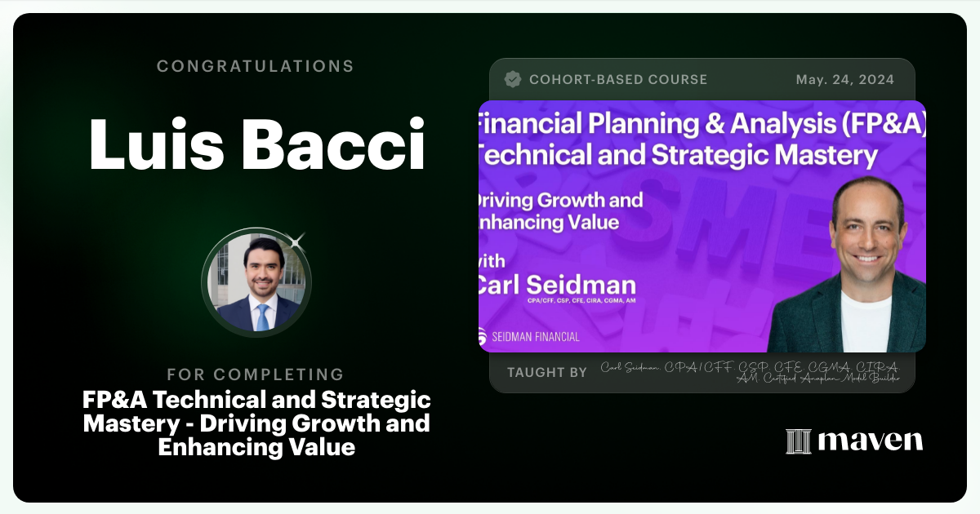Click the 'Carl Seidman' name on the banner
980x514 pixels.
click(x=557, y=286)
